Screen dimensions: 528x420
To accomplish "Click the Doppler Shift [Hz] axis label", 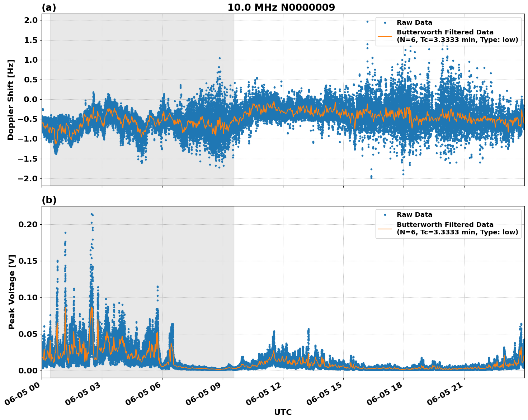I will [11, 99].
